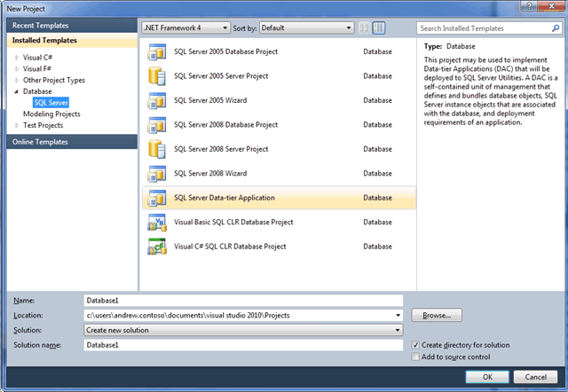
Task: Expand the Other Project Types node
Action: [17, 80]
